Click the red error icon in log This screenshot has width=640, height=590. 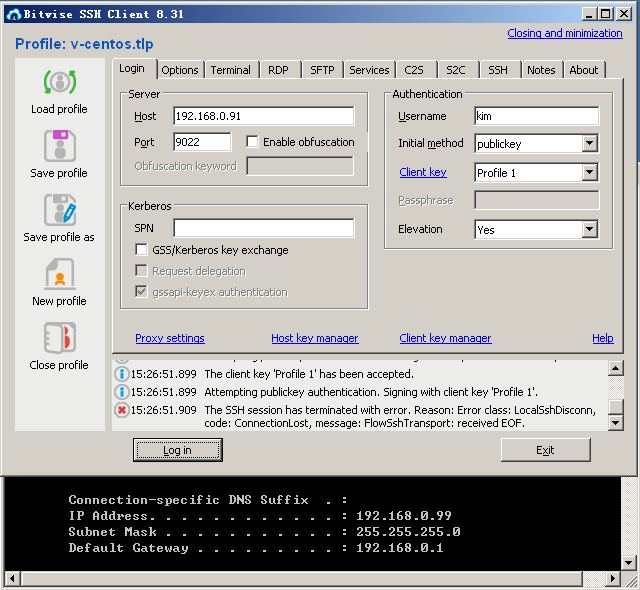coord(121,410)
